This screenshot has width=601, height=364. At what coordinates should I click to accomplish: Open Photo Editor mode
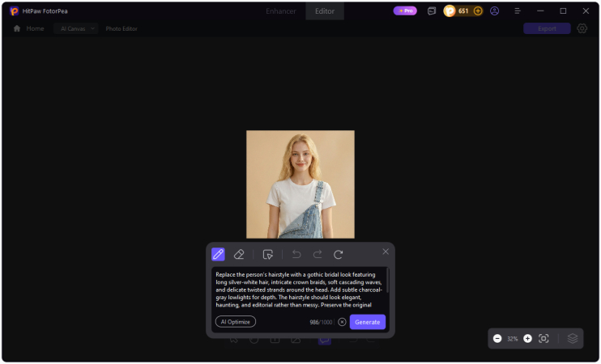(121, 28)
